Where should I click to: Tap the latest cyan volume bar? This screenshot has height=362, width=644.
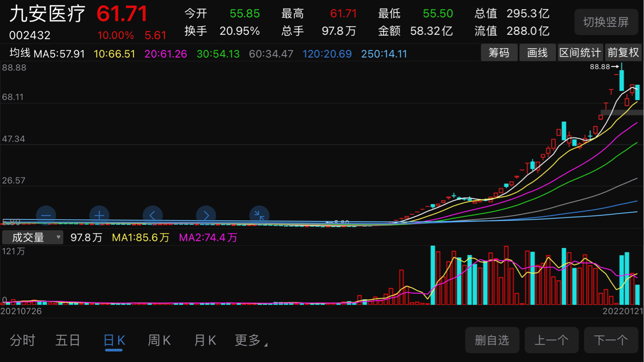[637, 295]
